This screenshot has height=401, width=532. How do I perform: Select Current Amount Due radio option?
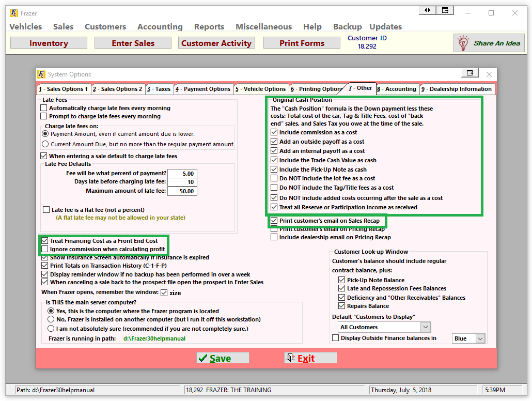click(x=45, y=144)
